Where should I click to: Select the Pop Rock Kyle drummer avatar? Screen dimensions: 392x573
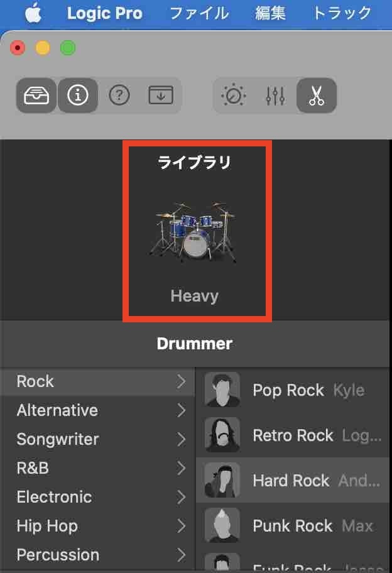point(222,390)
